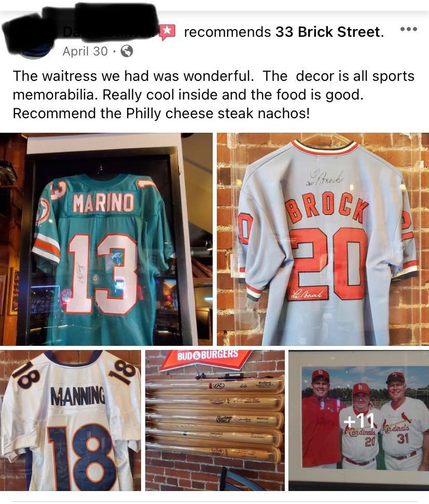
Task: Open the baseball bats display photo
Action: point(215,421)
